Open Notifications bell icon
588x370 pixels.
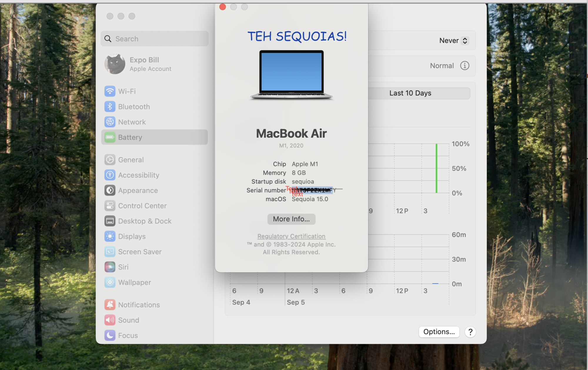click(110, 304)
